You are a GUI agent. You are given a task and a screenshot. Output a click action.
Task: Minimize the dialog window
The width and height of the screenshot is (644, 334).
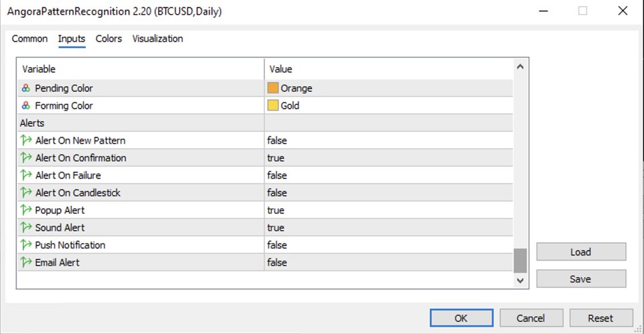click(543, 11)
